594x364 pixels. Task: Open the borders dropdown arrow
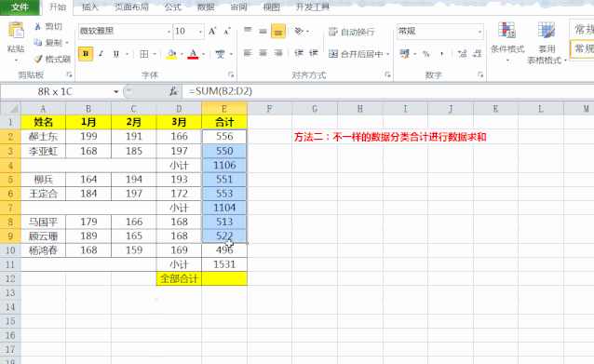155,54
